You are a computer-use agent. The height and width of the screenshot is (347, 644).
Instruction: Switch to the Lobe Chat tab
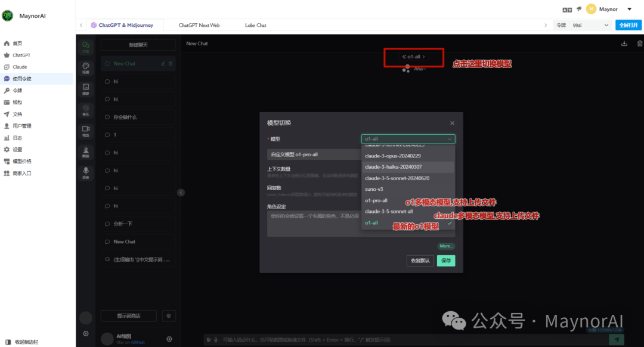pyautogui.click(x=255, y=26)
